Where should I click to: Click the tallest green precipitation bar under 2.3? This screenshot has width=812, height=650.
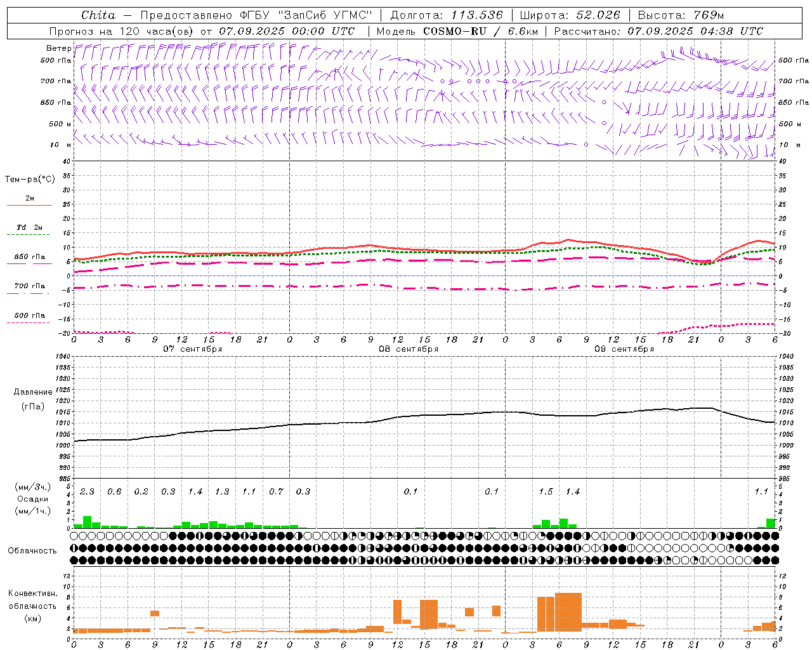click(88, 522)
